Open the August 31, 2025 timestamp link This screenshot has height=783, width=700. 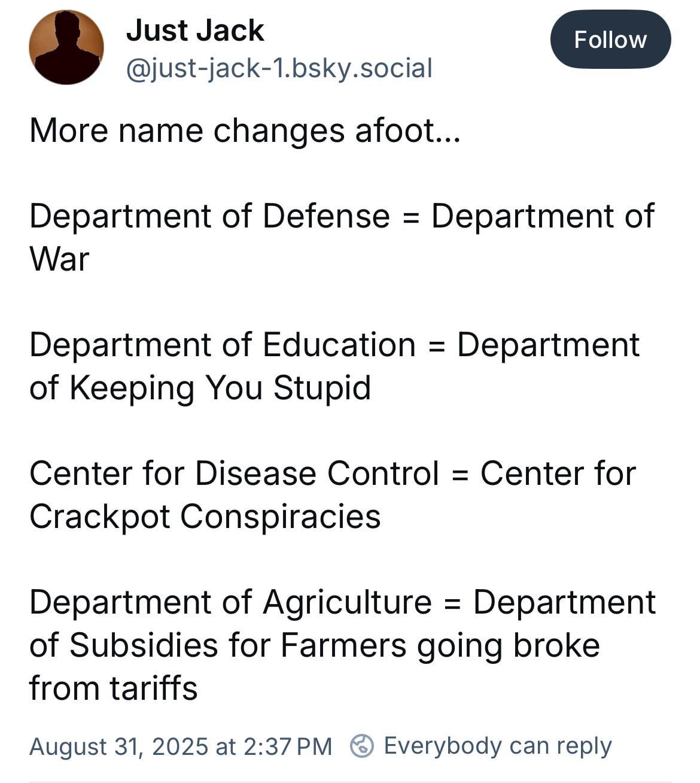click(180, 746)
